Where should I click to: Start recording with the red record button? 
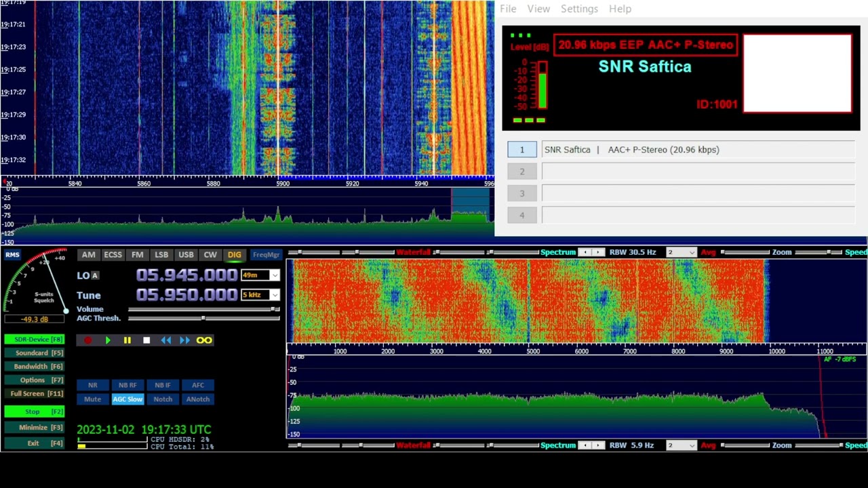click(87, 340)
